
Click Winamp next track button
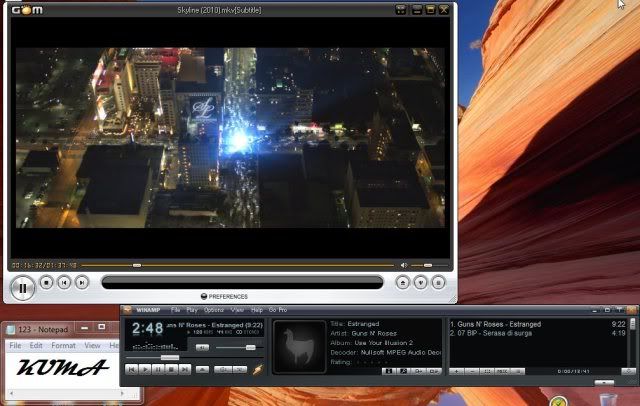pyautogui.click(x=185, y=370)
